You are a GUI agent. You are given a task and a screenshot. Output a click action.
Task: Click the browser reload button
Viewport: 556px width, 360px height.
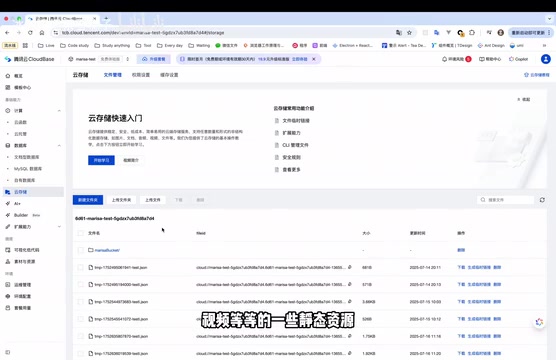coord(30,33)
